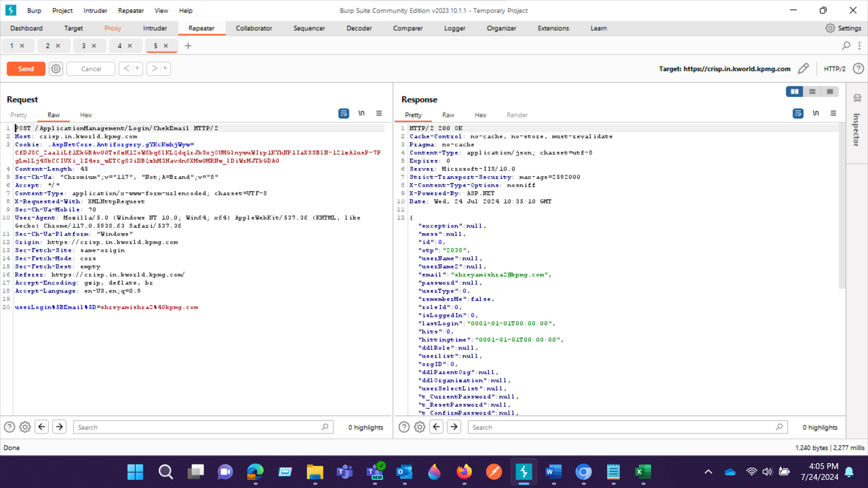Viewport: 868px width, 488px height.
Task: Click the Cancel button
Action: [91, 69]
